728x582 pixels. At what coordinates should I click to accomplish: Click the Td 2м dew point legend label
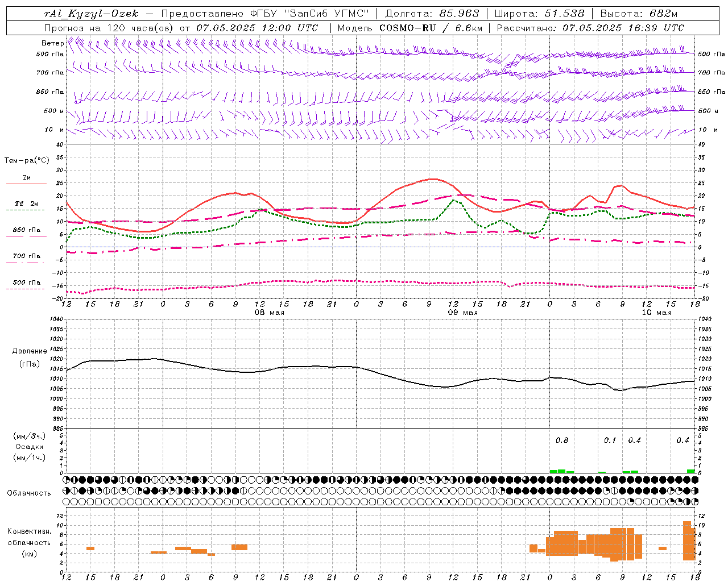27,203
